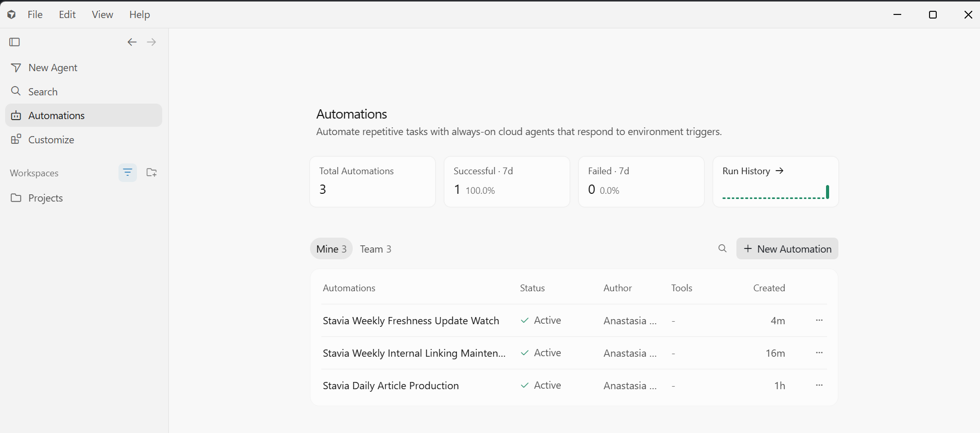Screen dimensions: 980x433
Task: Open more options for Freshness Update Watch
Action: 819,320
